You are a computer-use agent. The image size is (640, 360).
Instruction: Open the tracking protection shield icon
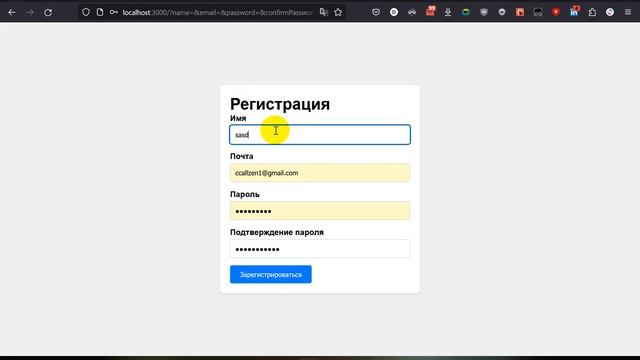click(86, 12)
